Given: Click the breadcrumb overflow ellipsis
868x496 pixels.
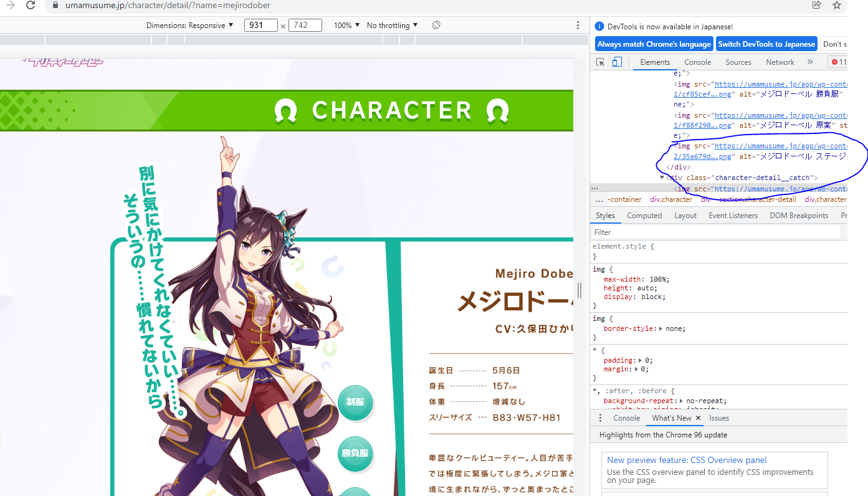Looking at the screenshot, I should [599, 200].
